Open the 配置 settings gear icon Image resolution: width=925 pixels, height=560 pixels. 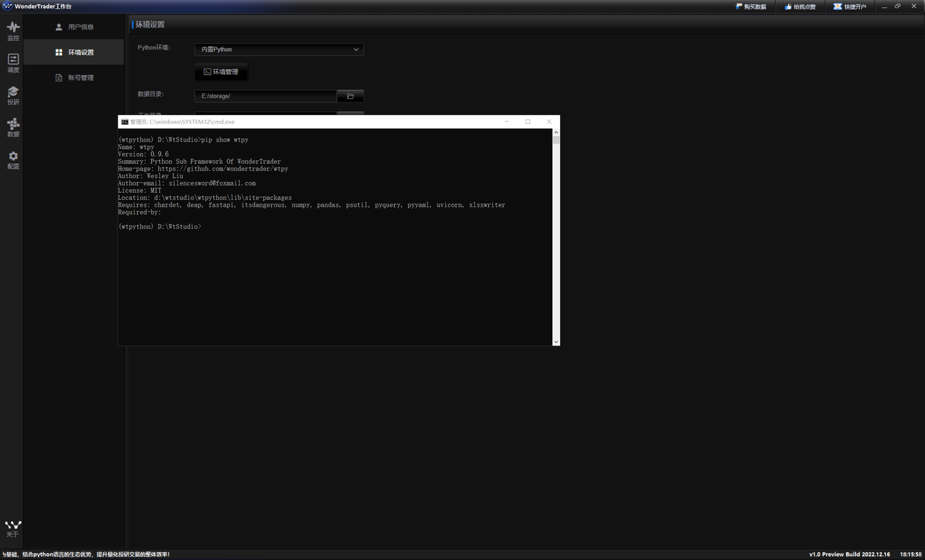pyautogui.click(x=13, y=160)
